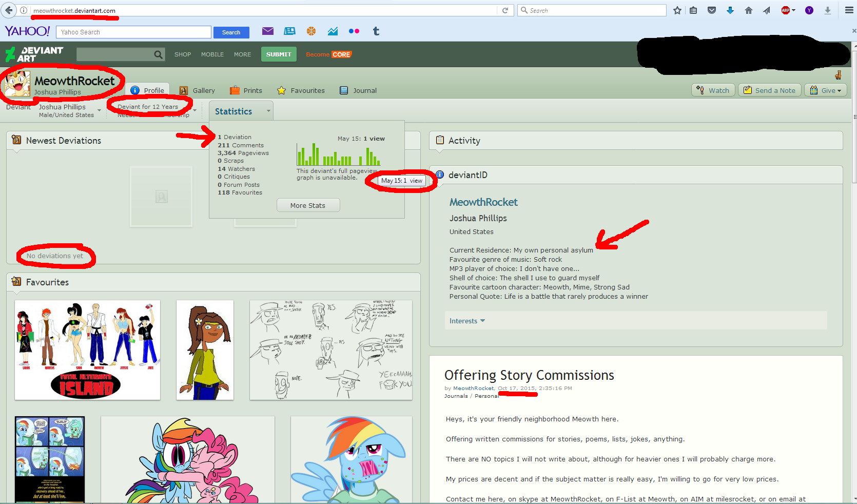The height and width of the screenshot is (504, 857).
Task: Click the DeviantArt logo
Action: coord(34,54)
